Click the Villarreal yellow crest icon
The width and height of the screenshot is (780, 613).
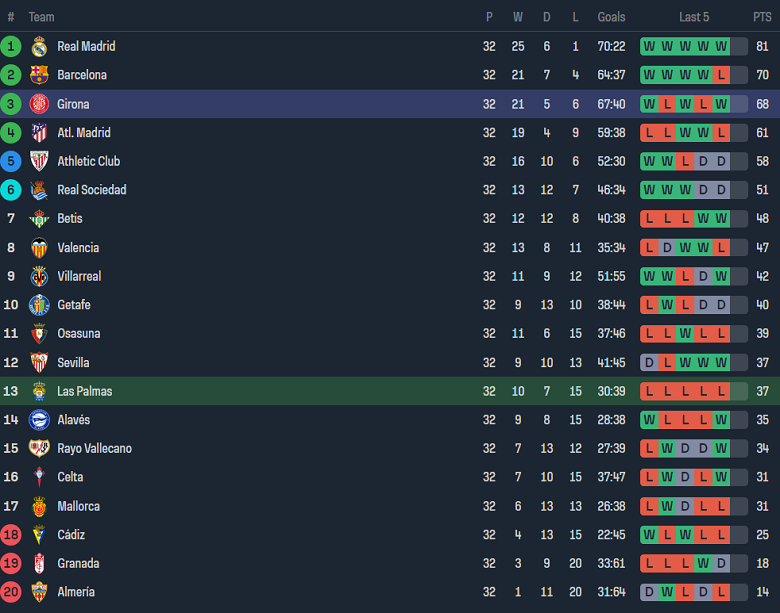[39, 276]
